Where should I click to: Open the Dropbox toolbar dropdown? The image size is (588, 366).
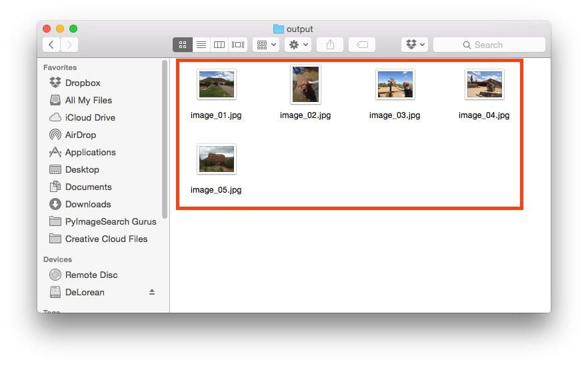(415, 45)
